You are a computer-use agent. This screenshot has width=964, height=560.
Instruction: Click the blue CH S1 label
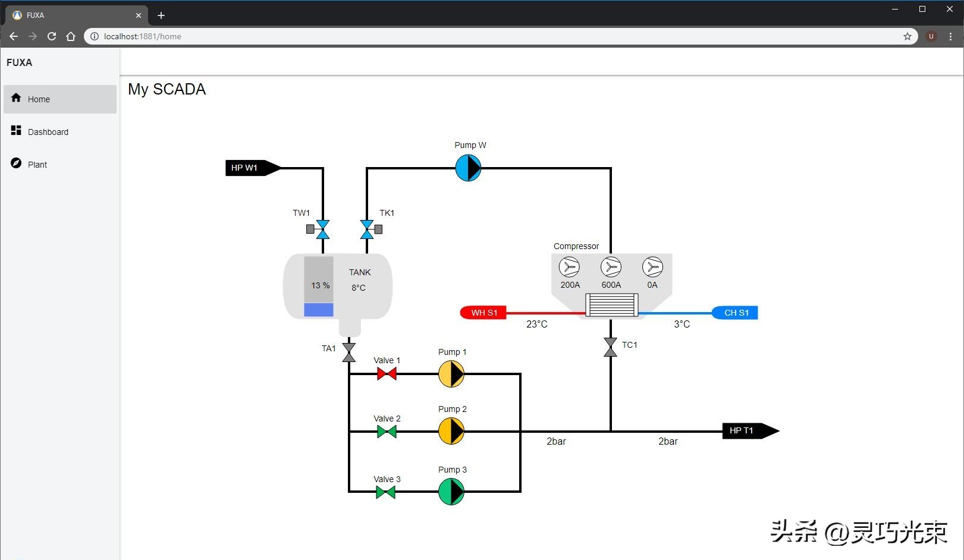point(736,313)
